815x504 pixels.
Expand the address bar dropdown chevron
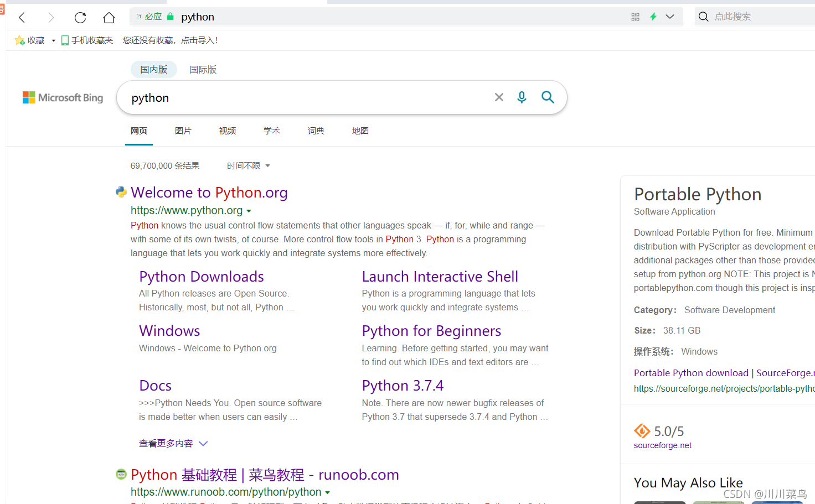tap(670, 17)
